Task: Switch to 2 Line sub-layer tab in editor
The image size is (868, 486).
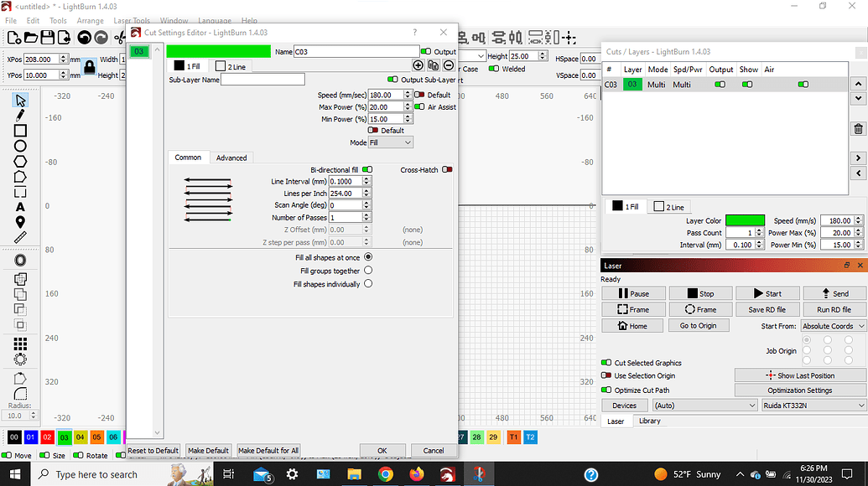Action: (x=231, y=66)
